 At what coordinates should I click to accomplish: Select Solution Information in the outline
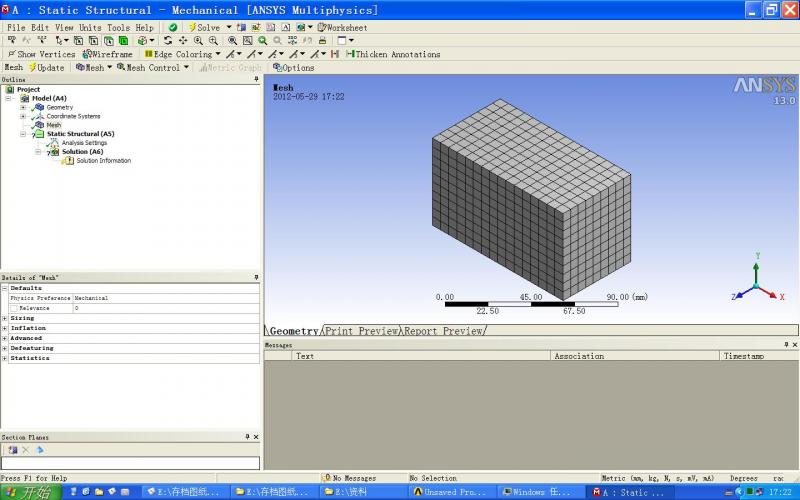(x=104, y=161)
